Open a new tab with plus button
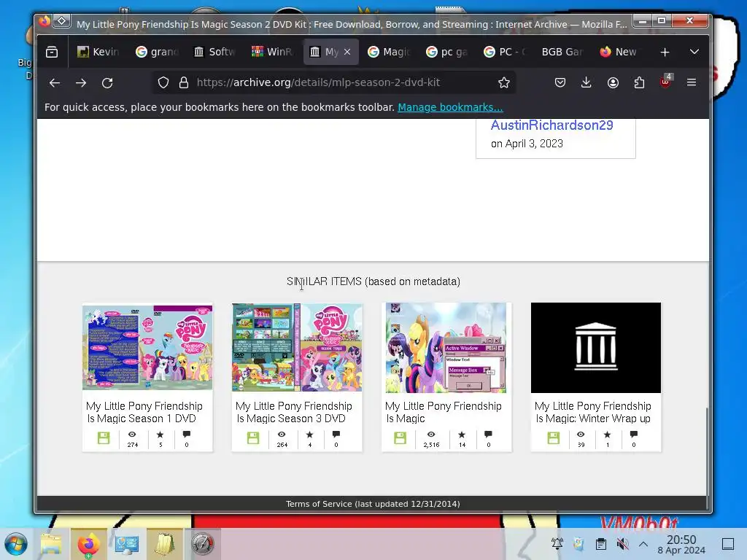 coord(665,52)
